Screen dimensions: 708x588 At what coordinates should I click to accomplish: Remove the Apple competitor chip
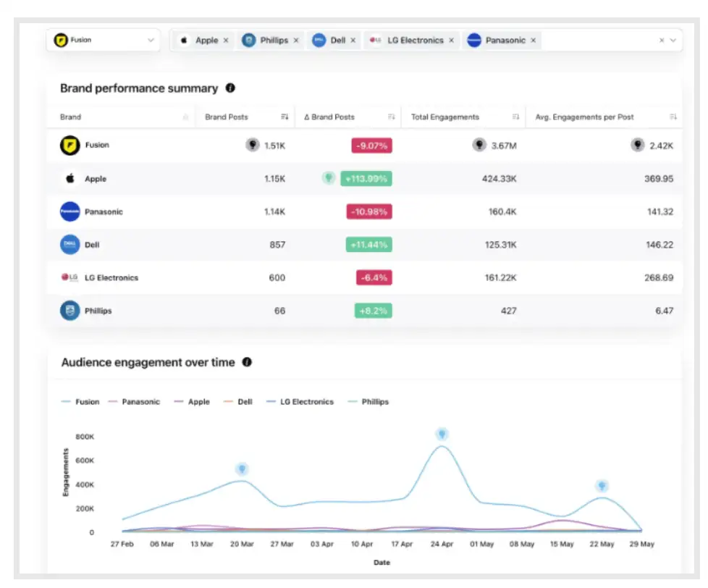(226, 41)
